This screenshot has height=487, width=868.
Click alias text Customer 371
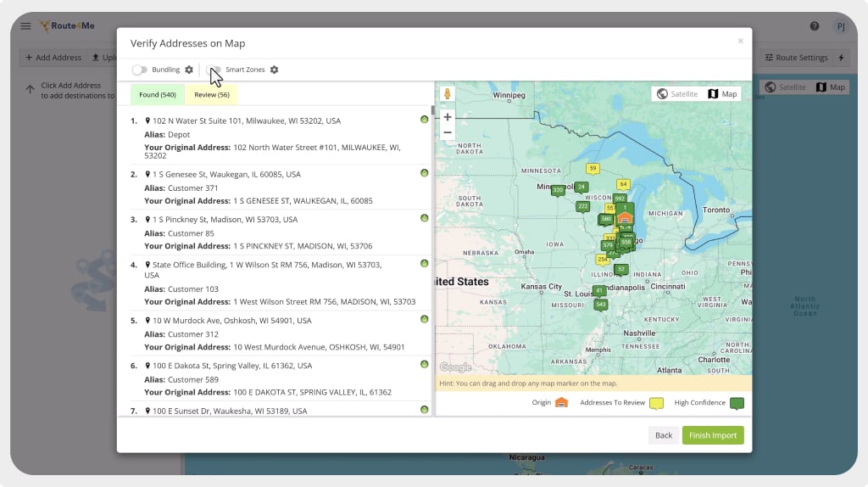[x=192, y=188]
